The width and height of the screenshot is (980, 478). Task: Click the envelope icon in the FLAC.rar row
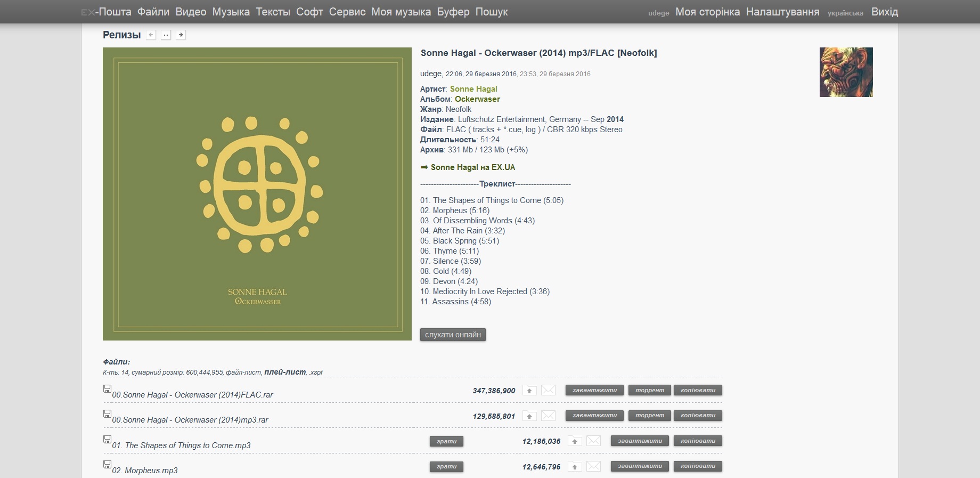(x=548, y=391)
